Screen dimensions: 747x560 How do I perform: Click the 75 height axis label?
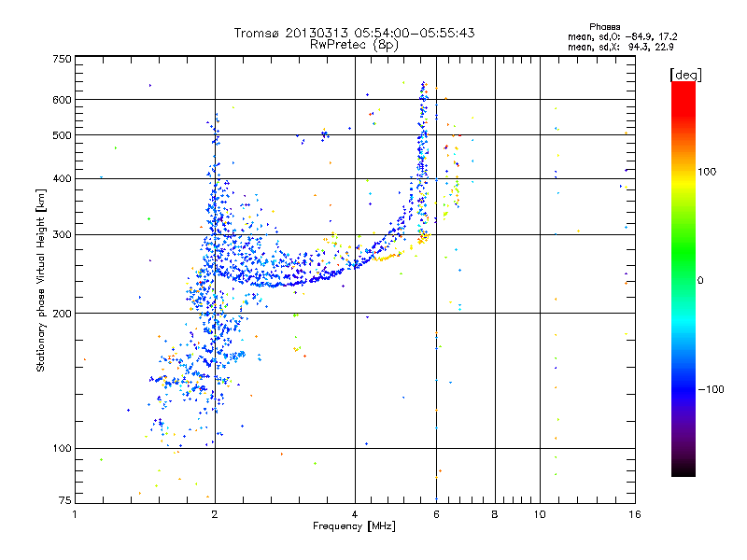[x=65, y=500]
